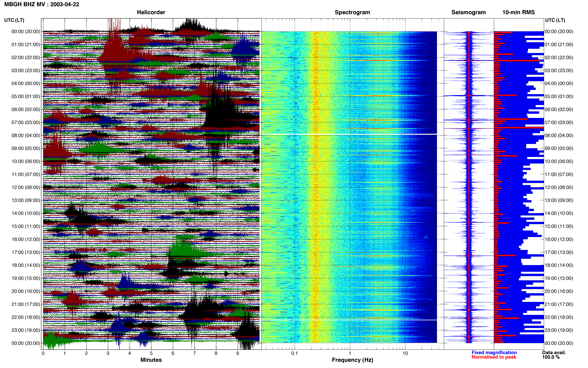Image resolution: width=588 pixels, height=368 pixels.
Task: Select the 'Spectrogram' panel heading
Action: (x=352, y=12)
